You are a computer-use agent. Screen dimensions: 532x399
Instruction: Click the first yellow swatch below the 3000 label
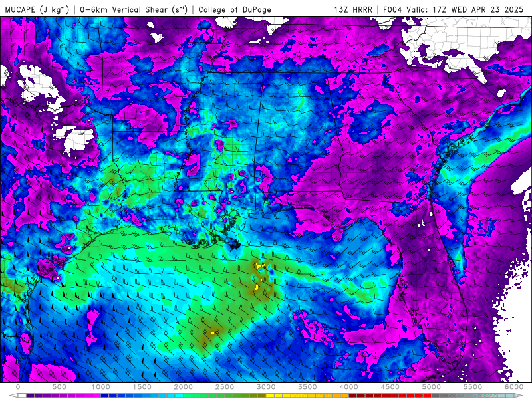(270, 396)
